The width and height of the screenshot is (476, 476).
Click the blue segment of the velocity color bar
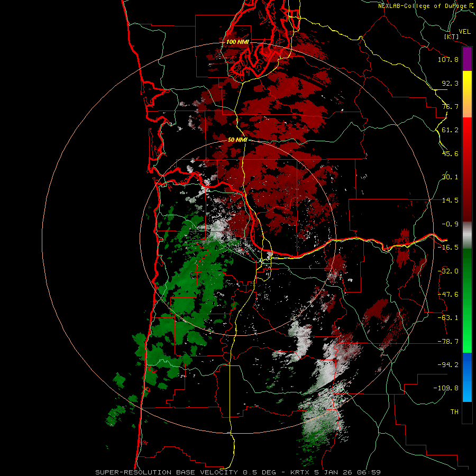tap(467, 377)
